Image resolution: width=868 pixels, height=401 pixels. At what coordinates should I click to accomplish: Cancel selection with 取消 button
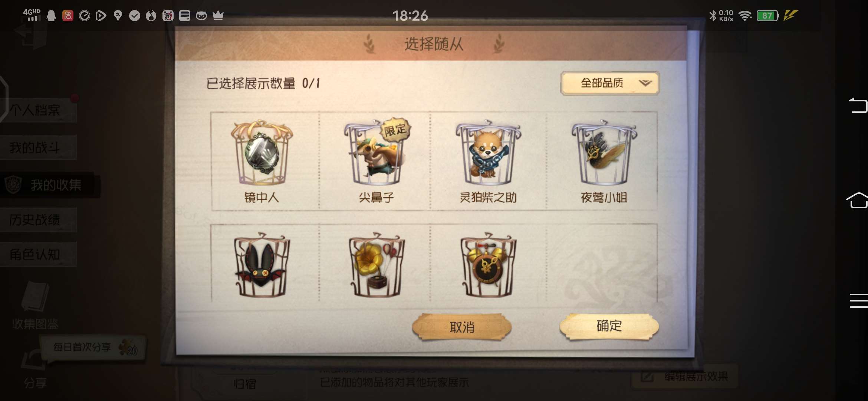[x=462, y=327]
